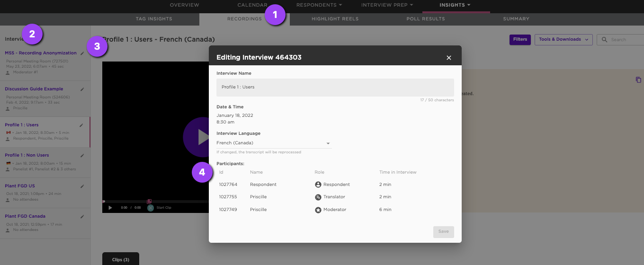Screen dimensions: 644x265
Task: Open the Discussion Guide Example interview
Action: tap(34, 89)
